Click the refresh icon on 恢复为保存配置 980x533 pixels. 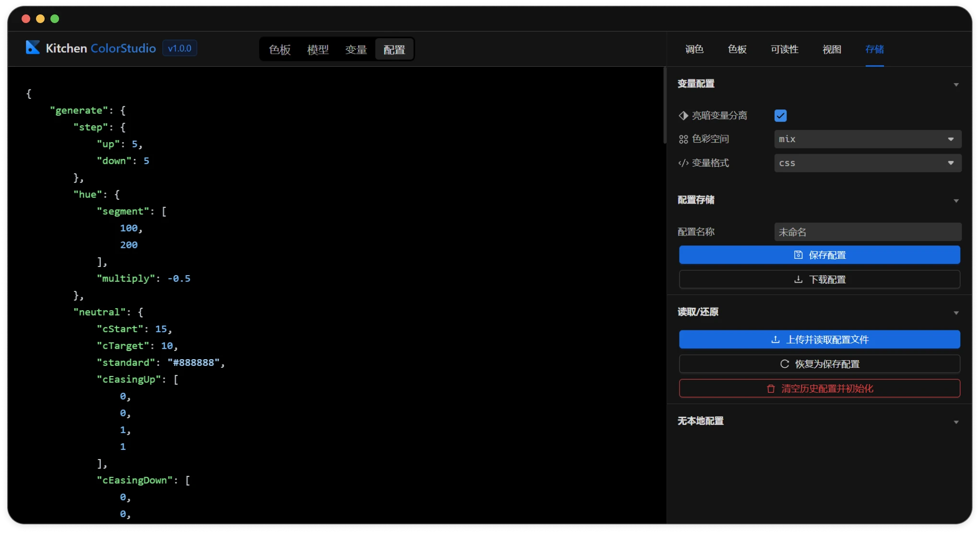click(x=785, y=364)
